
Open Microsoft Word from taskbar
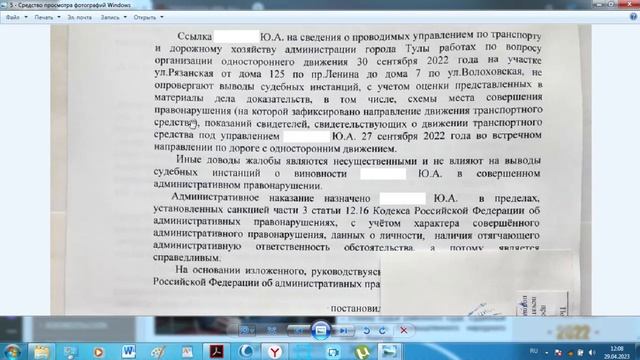coord(128,352)
